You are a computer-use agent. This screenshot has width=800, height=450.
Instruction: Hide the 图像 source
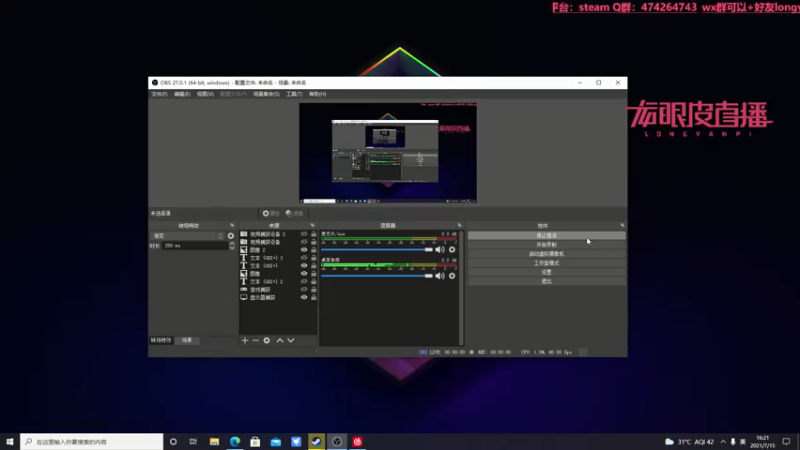pos(304,273)
